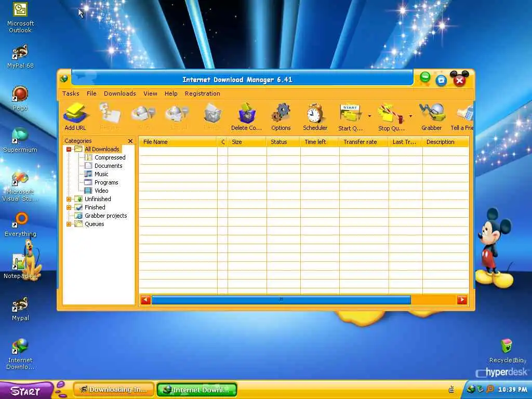Select the MyPal 68 desktop icon
532x399 pixels.
(x=20, y=56)
